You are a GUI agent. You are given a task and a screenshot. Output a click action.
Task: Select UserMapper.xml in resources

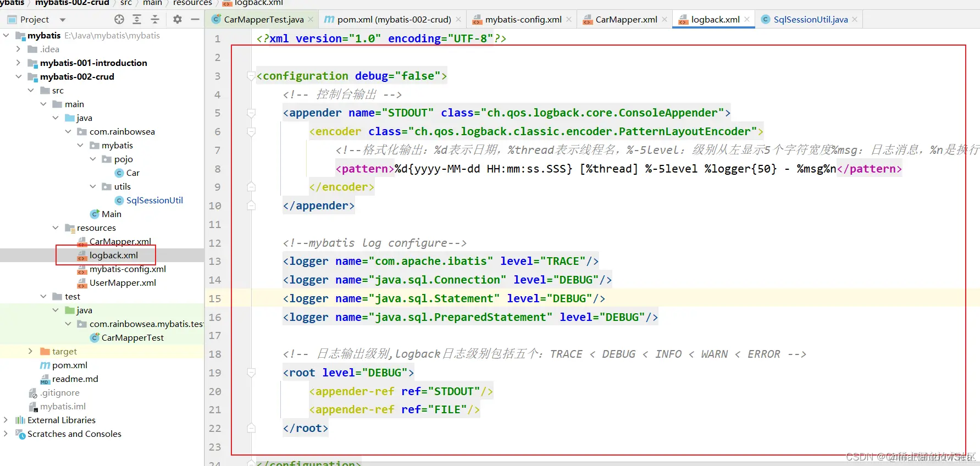[x=123, y=282]
